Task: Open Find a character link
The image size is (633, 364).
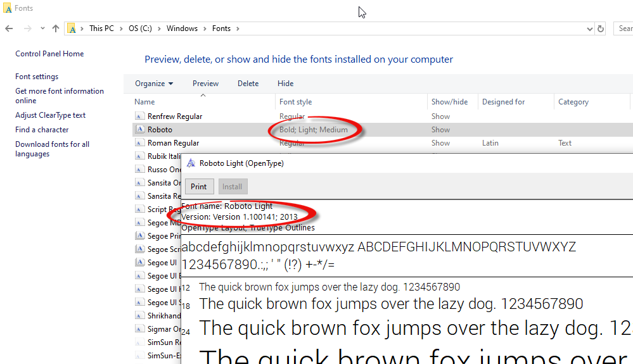Action: (42, 130)
